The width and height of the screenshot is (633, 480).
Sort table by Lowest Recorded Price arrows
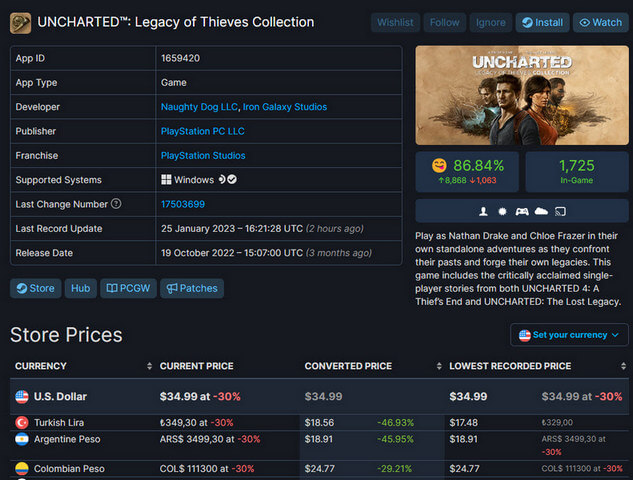(623, 366)
